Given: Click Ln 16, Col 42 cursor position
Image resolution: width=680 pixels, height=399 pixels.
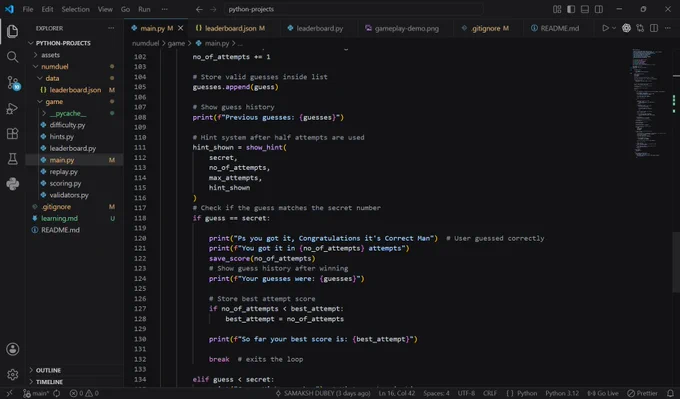Looking at the screenshot, I should [397, 393].
